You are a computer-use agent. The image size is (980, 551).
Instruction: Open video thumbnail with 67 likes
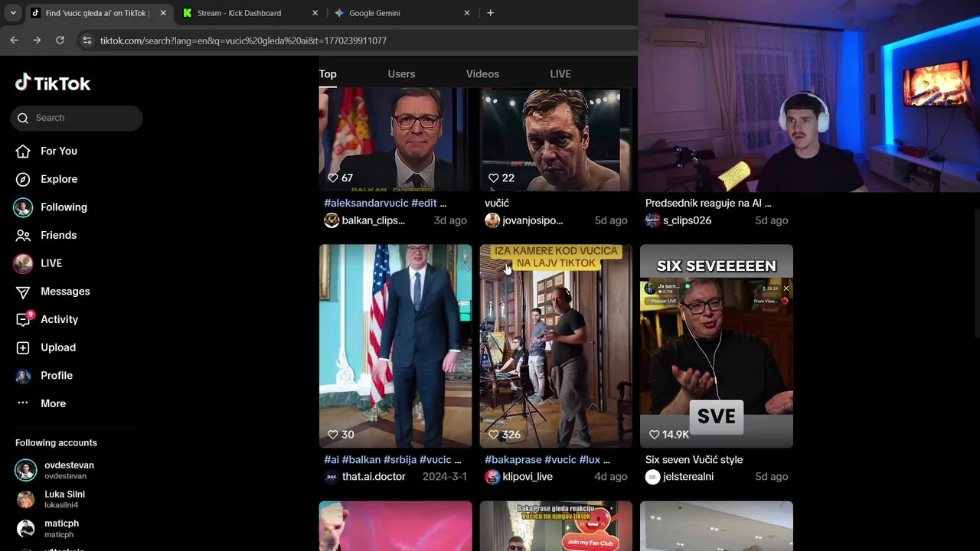395,139
